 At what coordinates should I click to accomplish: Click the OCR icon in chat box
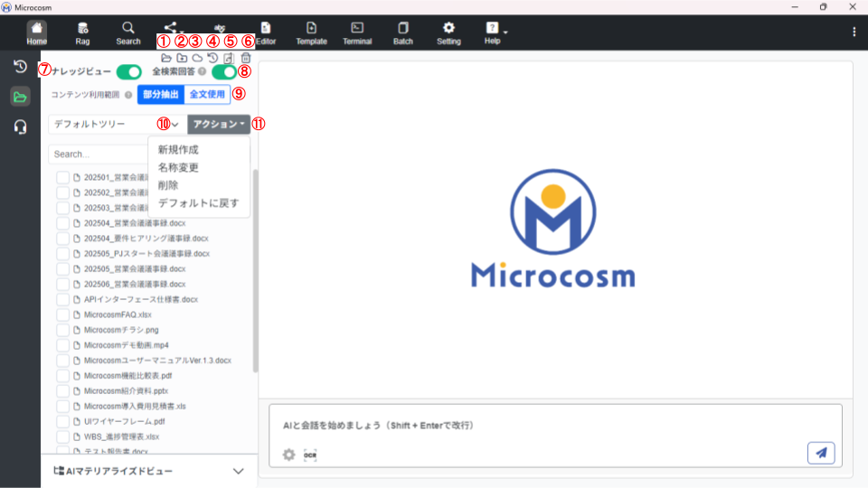point(310,455)
